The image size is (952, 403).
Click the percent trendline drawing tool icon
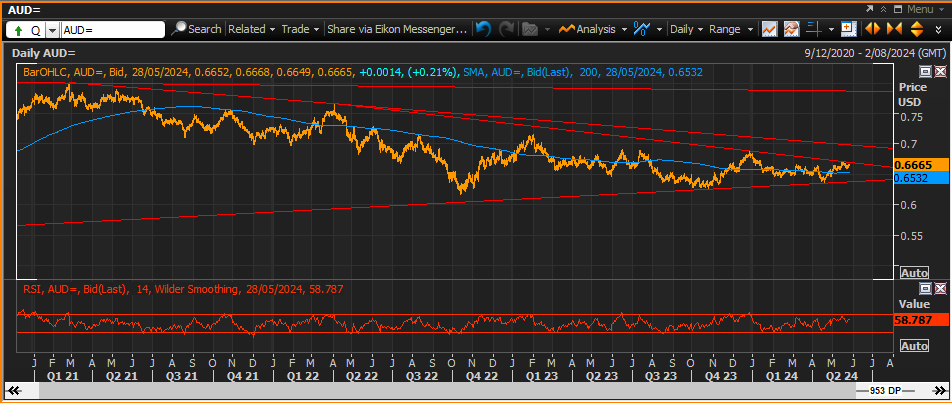(641, 29)
